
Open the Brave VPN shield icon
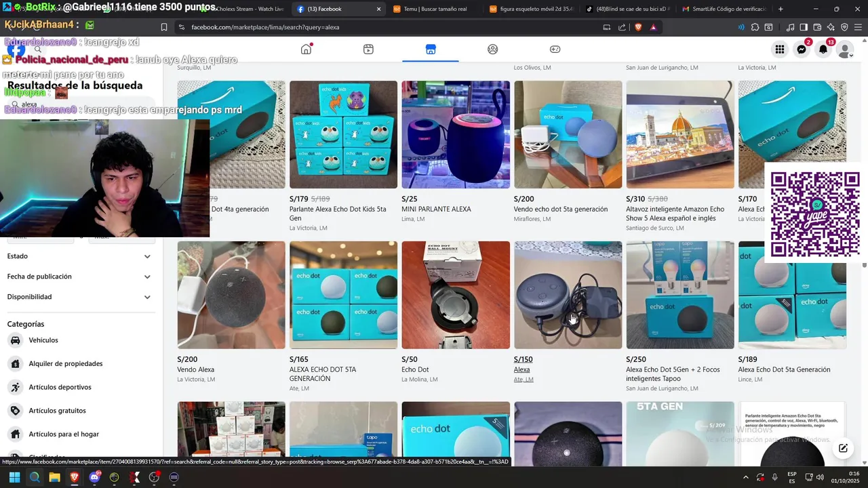844,27
